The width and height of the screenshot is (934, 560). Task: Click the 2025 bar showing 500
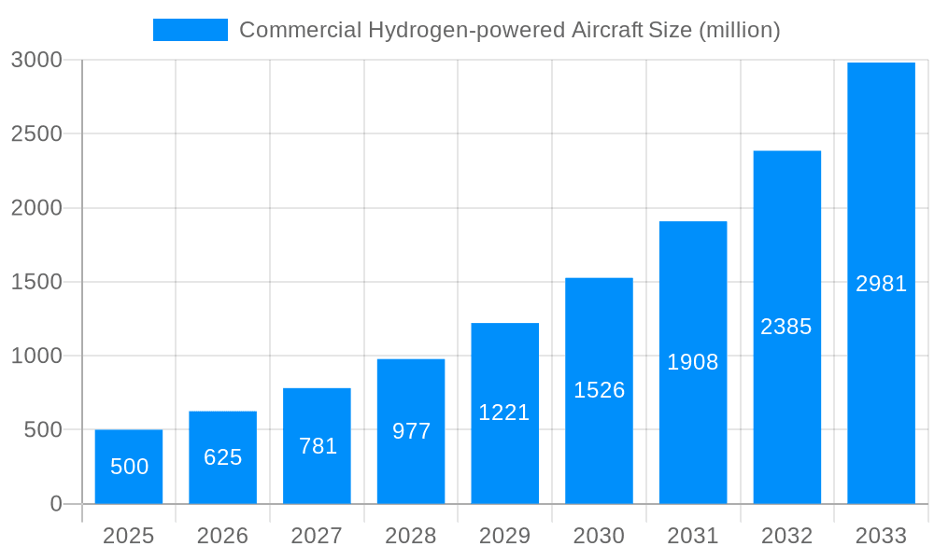(x=130, y=467)
